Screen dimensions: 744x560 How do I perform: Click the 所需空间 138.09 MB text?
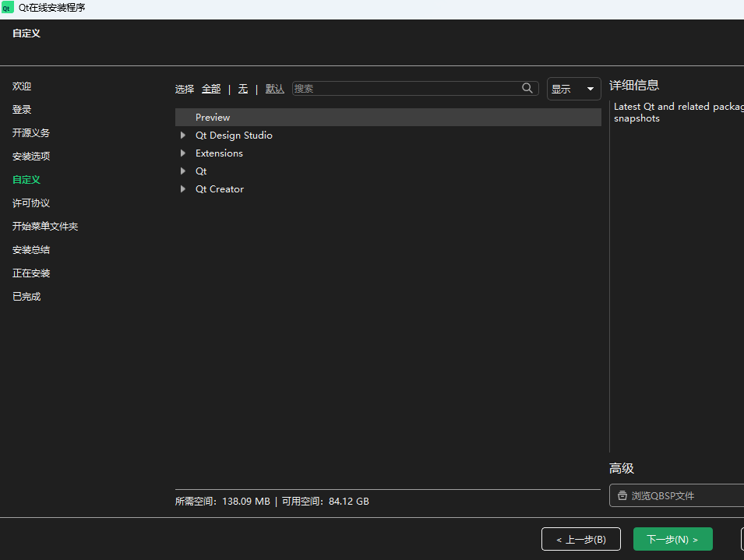point(223,502)
